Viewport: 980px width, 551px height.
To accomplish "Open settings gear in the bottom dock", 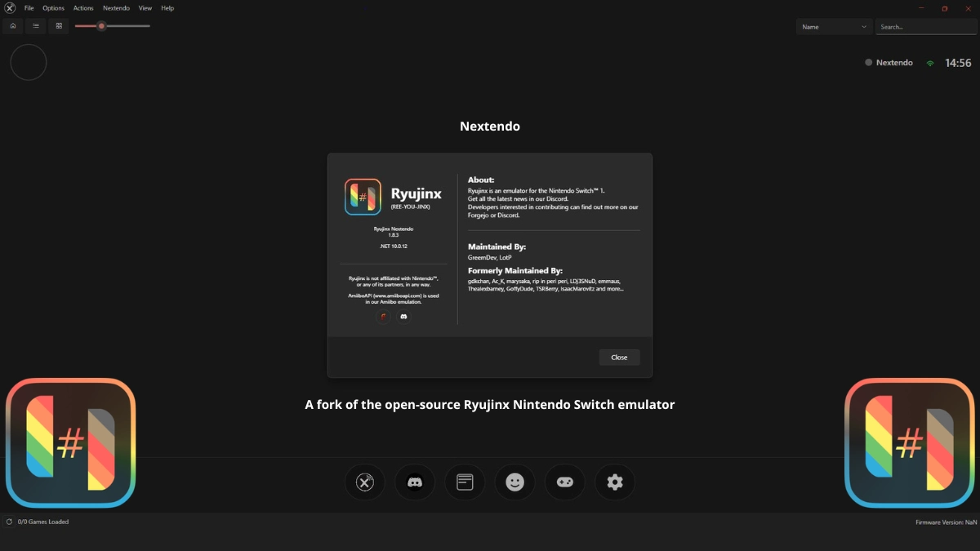I will pos(615,482).
